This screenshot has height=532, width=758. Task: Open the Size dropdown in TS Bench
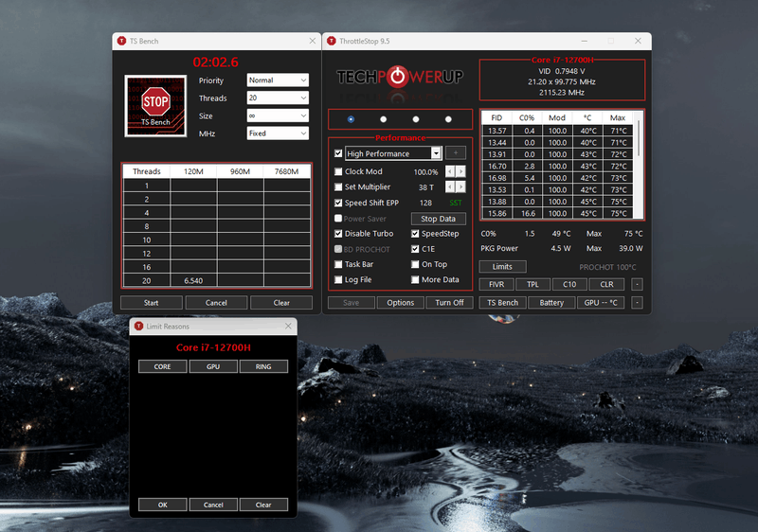tap(278, 115)
